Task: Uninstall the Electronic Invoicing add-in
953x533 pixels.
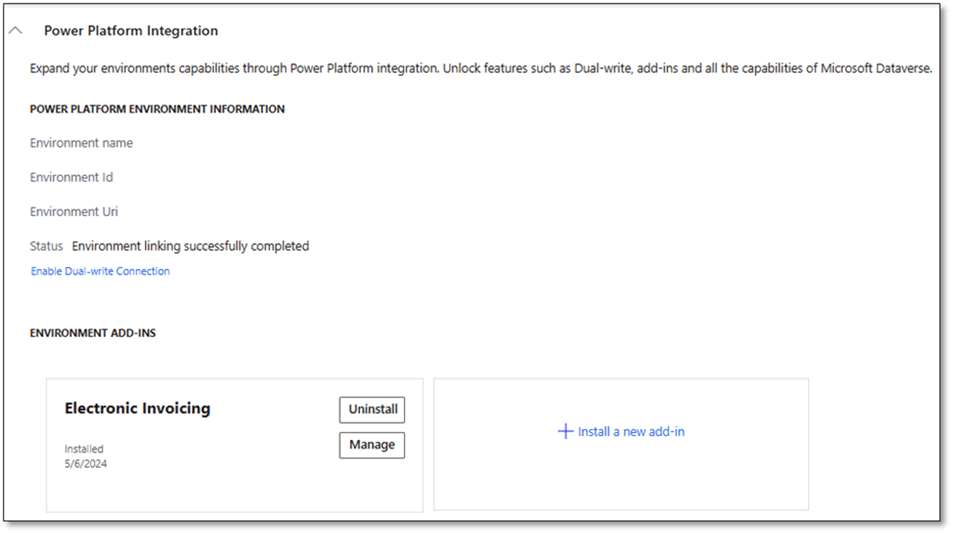Action: (x=372, y=409)
